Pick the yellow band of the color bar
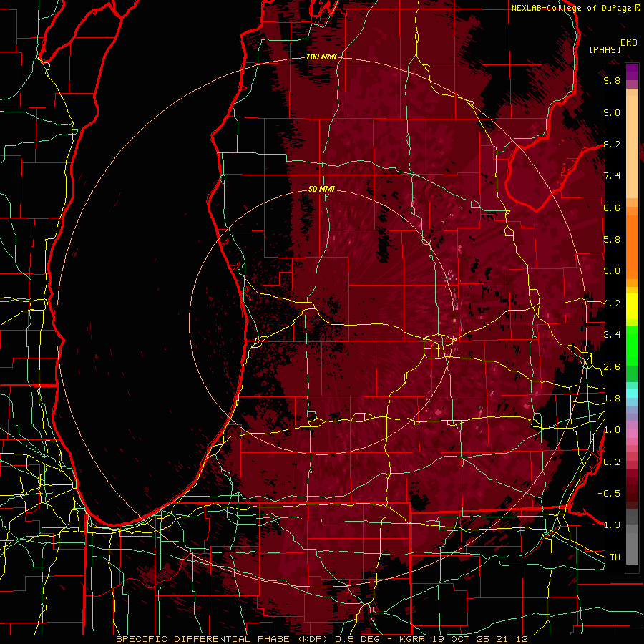The image size is (644, 644). coord(632,306)
